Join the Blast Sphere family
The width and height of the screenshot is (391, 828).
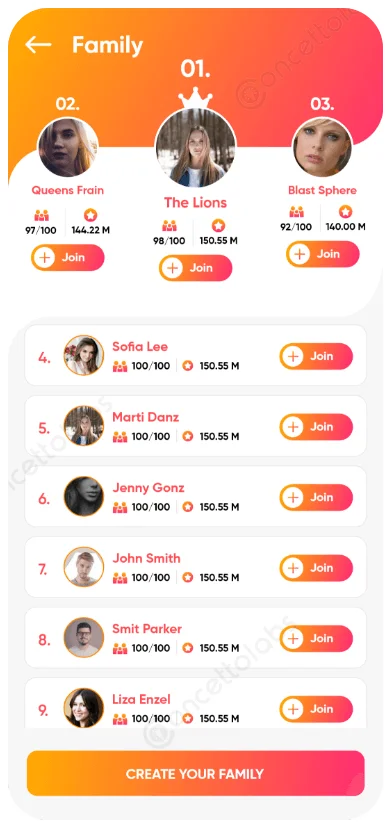click(x=323, y=254)
